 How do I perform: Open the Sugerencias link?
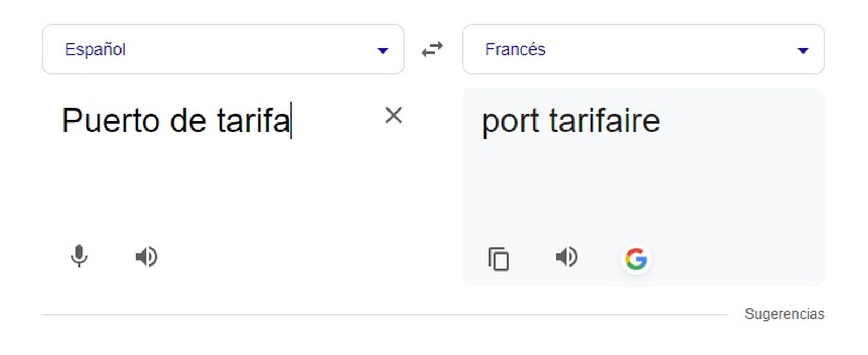tap(785, 313)
